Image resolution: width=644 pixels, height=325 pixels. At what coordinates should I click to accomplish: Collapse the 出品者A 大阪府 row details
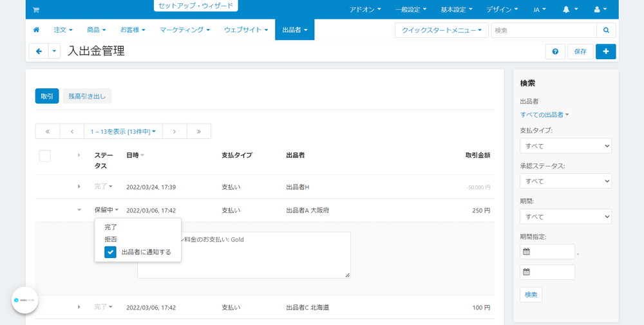[79, 210]
